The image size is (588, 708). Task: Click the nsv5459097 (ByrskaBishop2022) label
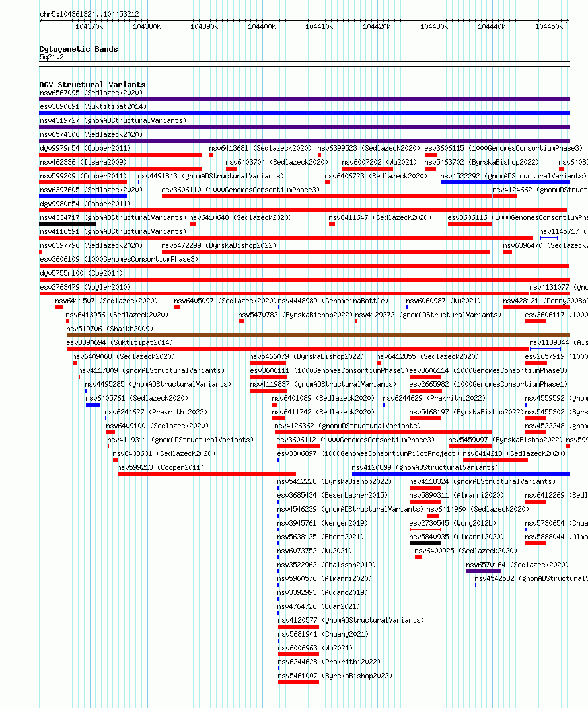pos(505,440)
